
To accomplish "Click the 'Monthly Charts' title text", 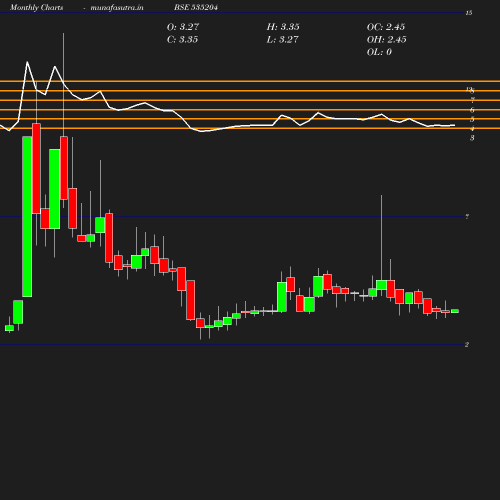I will click(x=36, y=7).
